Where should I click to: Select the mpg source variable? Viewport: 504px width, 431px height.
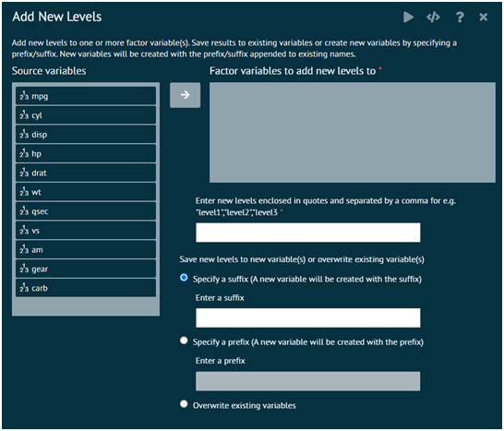pos(86,96)
